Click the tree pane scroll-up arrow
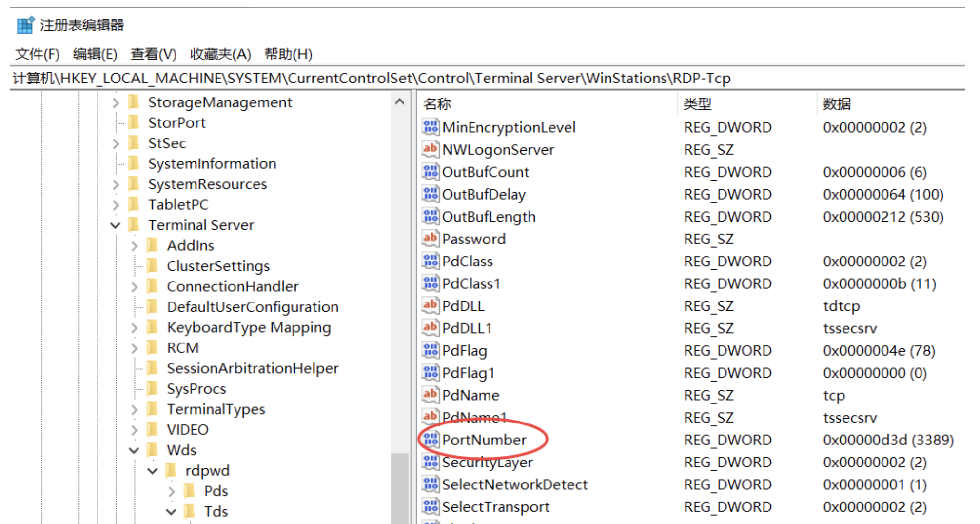The image size is (980, 524). pyautogui.click(x=400, y=101)
